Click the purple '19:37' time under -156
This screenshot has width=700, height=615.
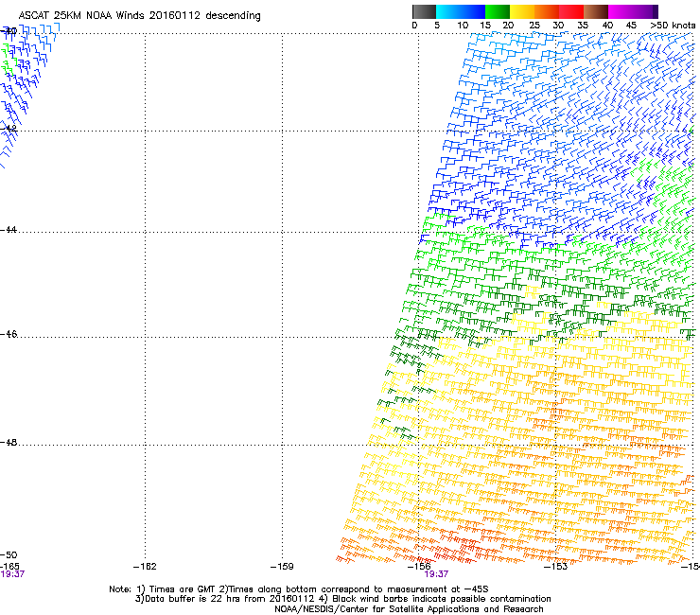pyautogui.click(x=436, y=574)
